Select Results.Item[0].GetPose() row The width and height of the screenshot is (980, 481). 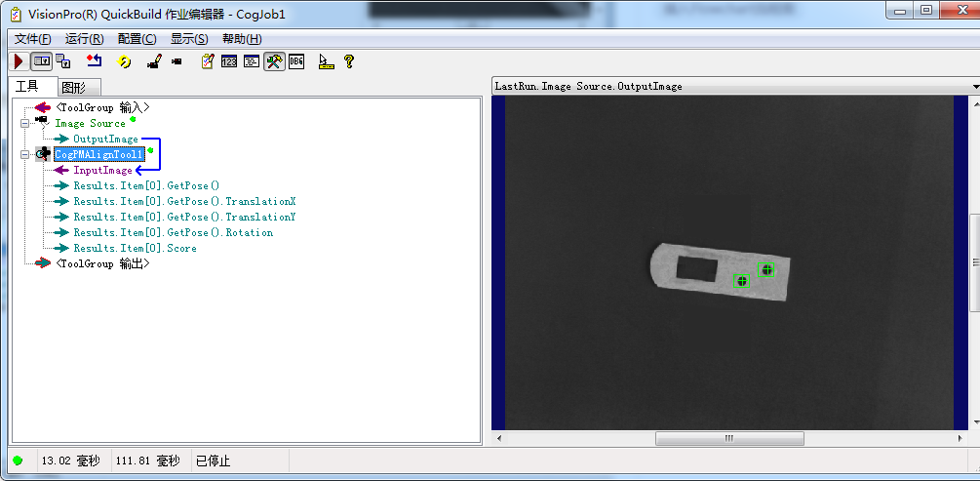coord(147,185)
